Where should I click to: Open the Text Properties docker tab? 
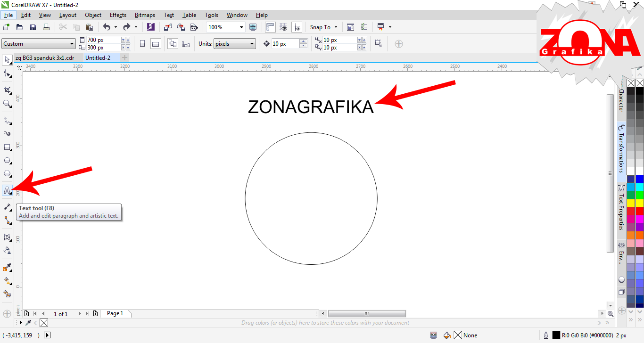pyautogui.click(x=621, y=206)
